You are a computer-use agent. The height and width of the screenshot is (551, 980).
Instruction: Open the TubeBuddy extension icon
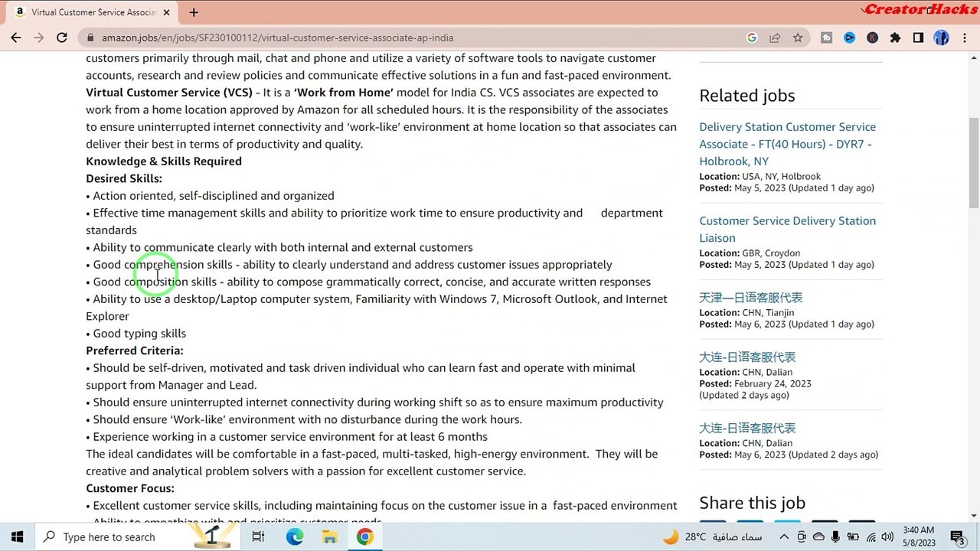826,37
